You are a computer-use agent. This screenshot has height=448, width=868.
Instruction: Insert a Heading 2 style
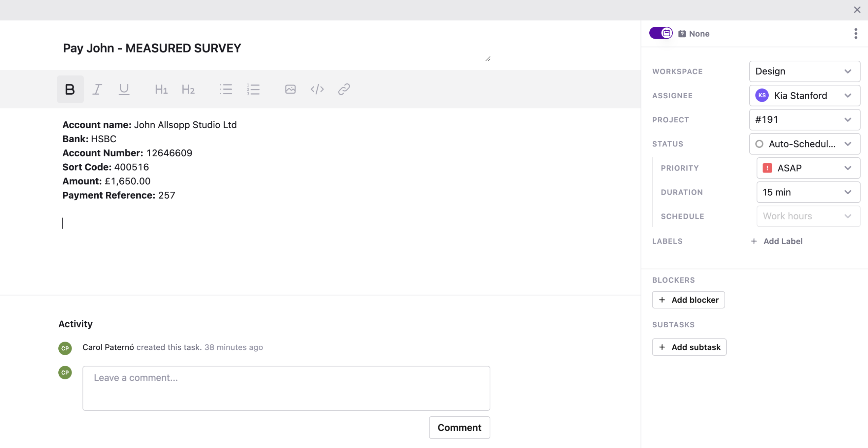188,89
